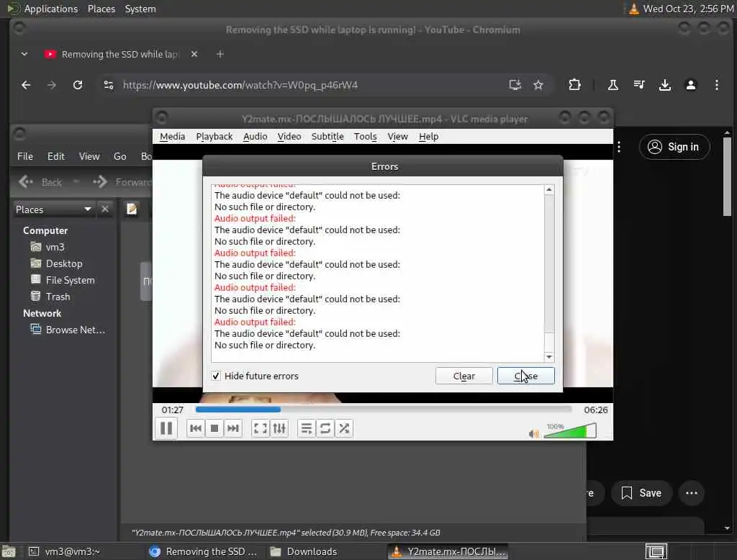Open file manager Go menu

tap(120, 156)
